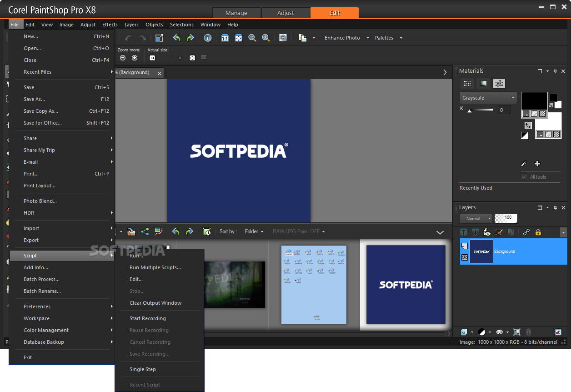
Task: Open the Grayscale color model dropdown
Action: [488, 98]
